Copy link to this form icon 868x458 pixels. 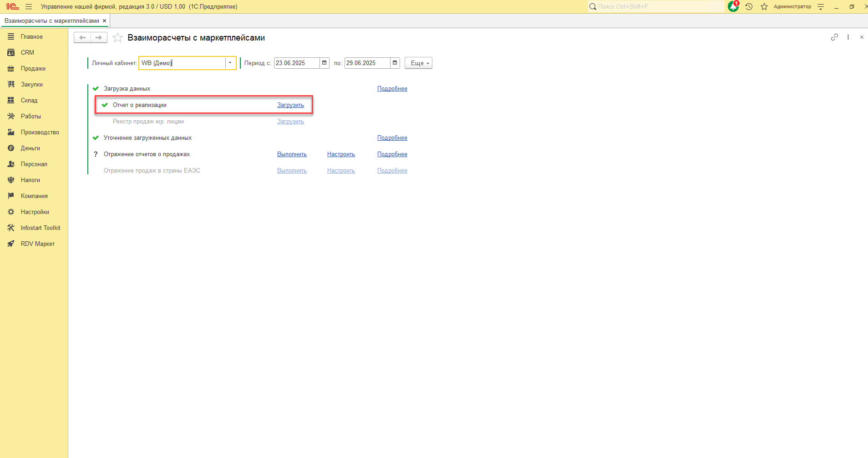click(x=834, y=37)
